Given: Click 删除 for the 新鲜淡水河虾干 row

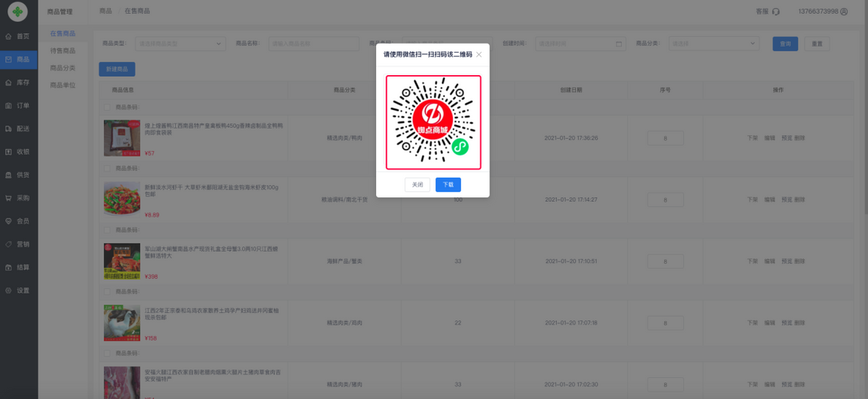Looking at the screenshot, I should (x=799, y=199).
